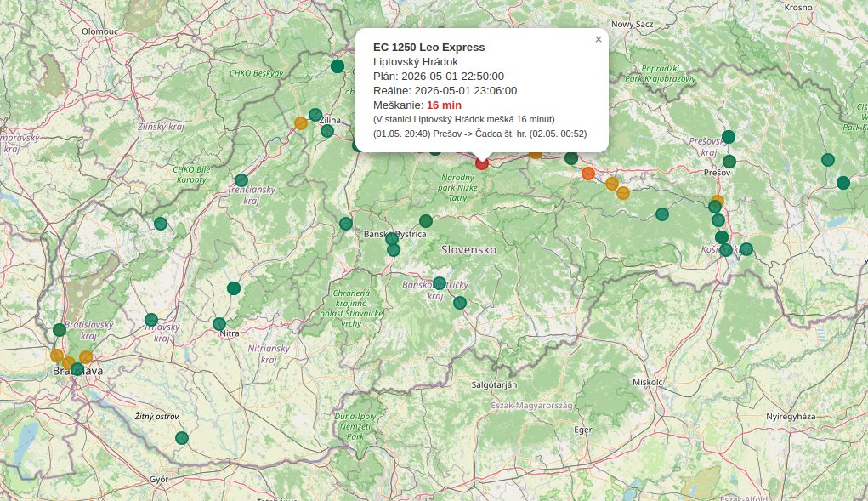The image size is (868, 501).
Task: Click green marker southeast of Banskobystrický kraj label
Action: 460,303
